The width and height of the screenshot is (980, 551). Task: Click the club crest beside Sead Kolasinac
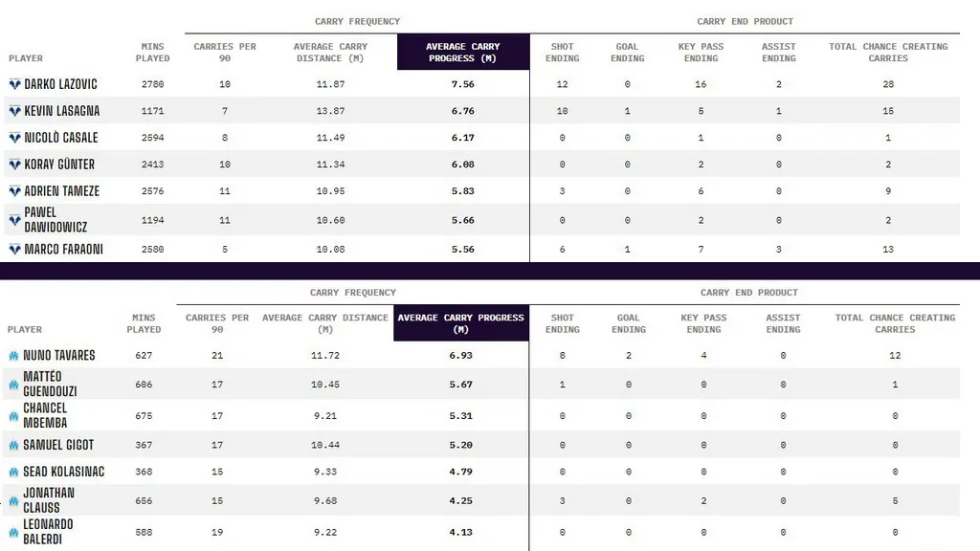(x=13, y=473)
